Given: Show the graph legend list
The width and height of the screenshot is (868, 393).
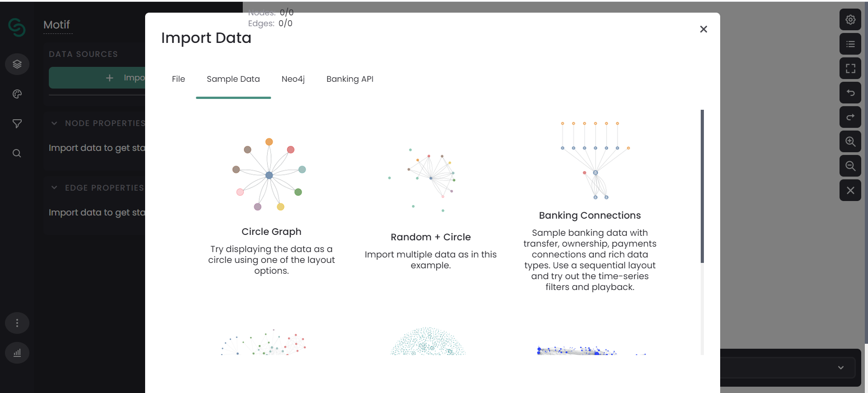Looking at the screenshot, I should (850, 44).
